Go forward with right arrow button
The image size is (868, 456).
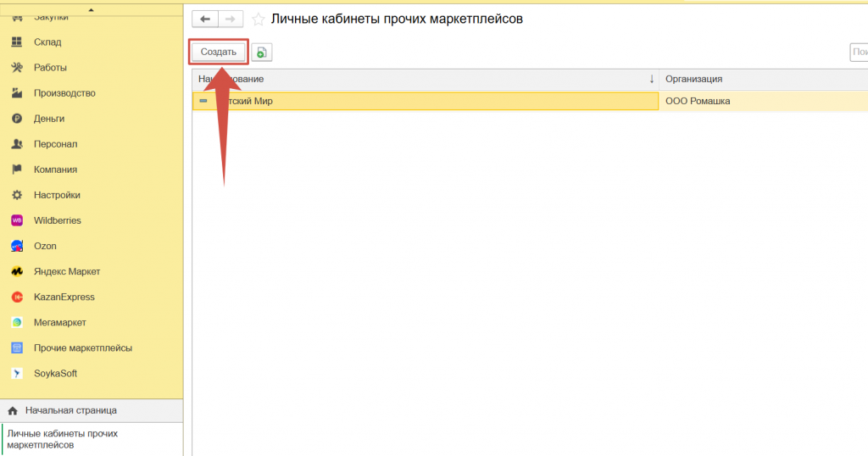click(231, 19)
